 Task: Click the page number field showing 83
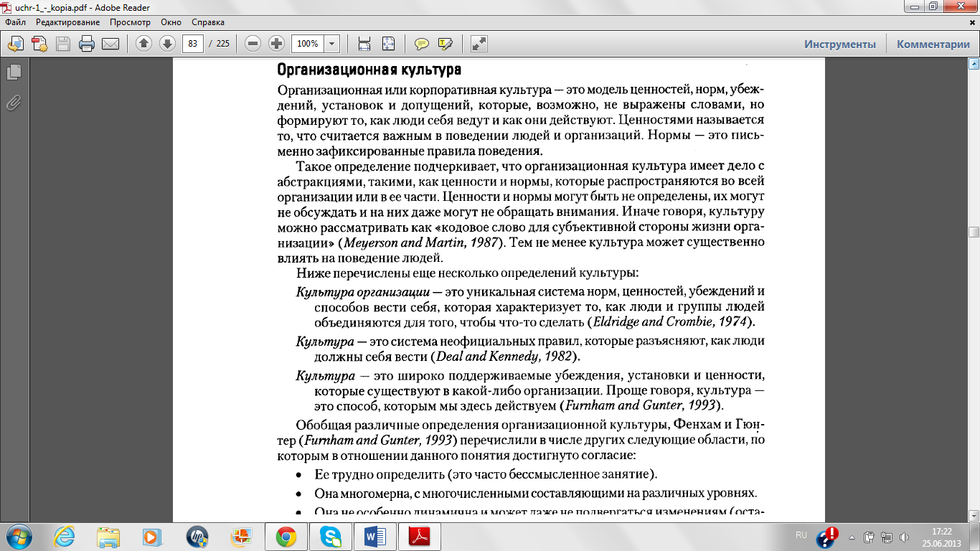192,44
